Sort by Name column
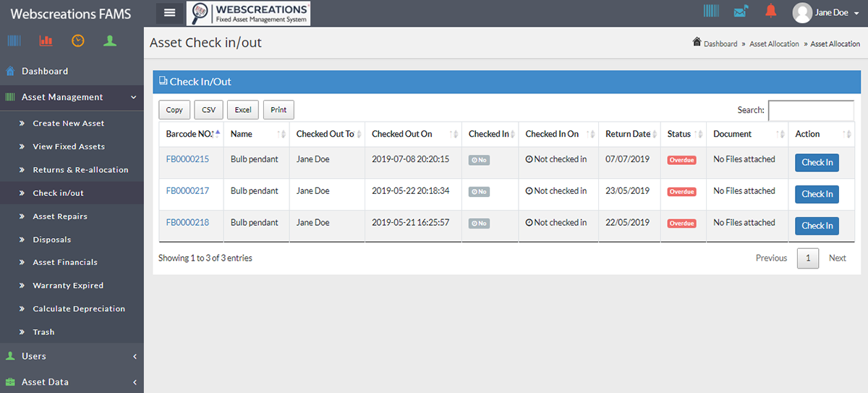 click(256, 134)
